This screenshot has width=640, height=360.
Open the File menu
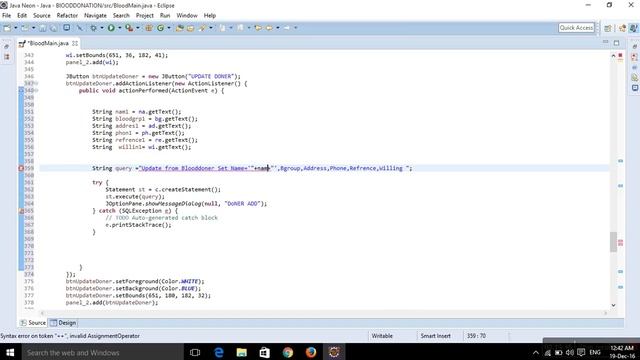click(7, 16)
